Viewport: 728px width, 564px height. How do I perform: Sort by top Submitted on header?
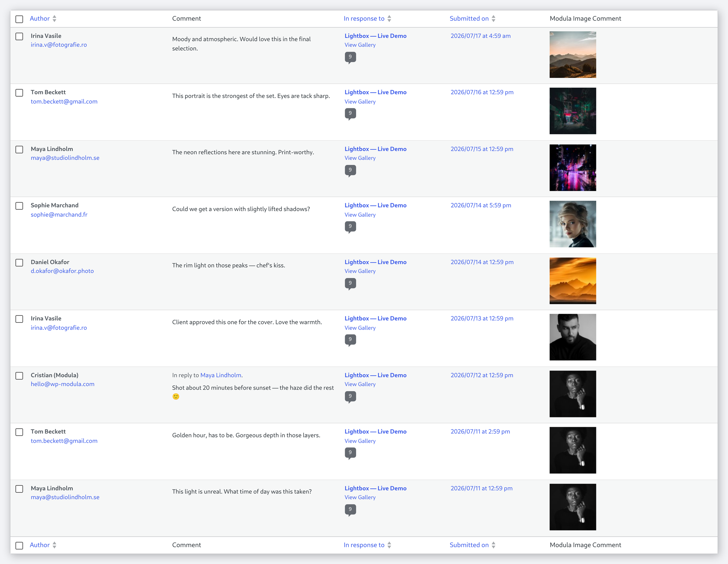[469, 19]
